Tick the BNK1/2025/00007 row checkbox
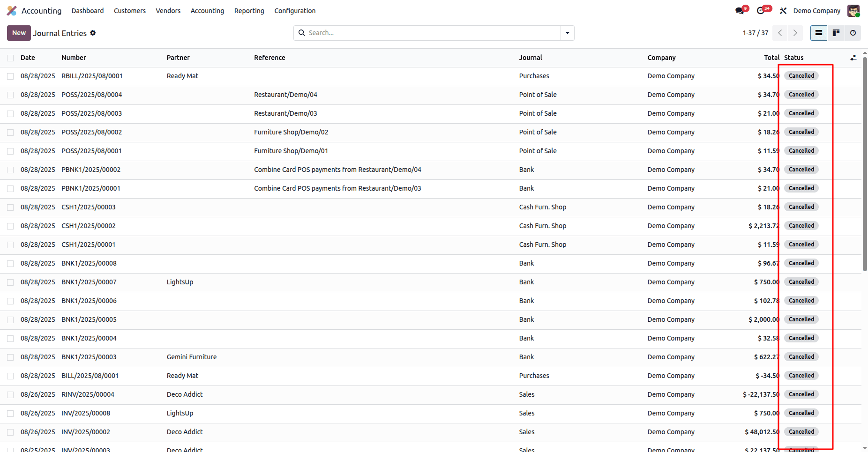This screenshot has height=452, width=868. [x=10, y=282]
